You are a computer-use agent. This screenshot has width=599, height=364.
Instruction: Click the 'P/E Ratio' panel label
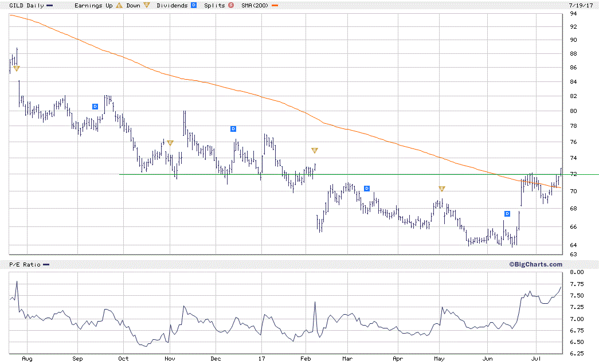point(25,264)
